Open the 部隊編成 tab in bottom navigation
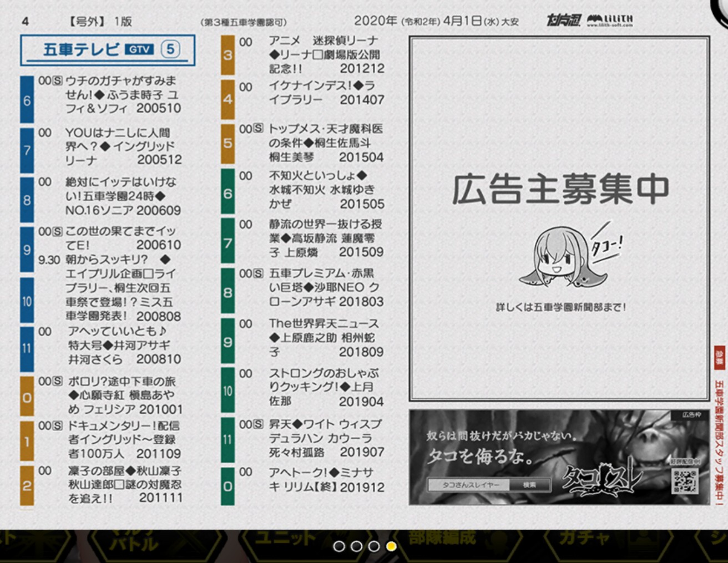Image resolution: width=728 pixels, height=563 pixels. [442, 538]
